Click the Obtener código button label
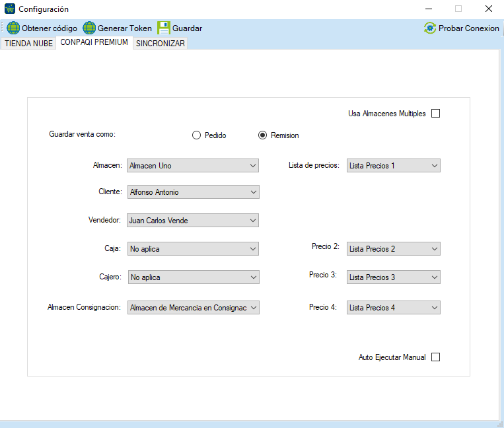This screenshot has width=504, height=428. (50, 28)
